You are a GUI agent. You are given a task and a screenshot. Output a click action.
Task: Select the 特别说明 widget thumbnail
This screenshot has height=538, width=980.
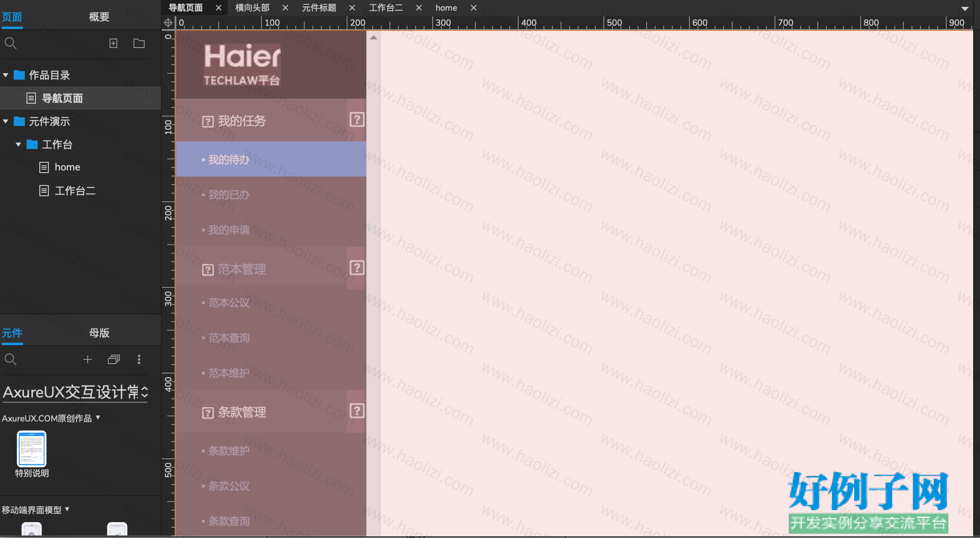coord(32,448)
